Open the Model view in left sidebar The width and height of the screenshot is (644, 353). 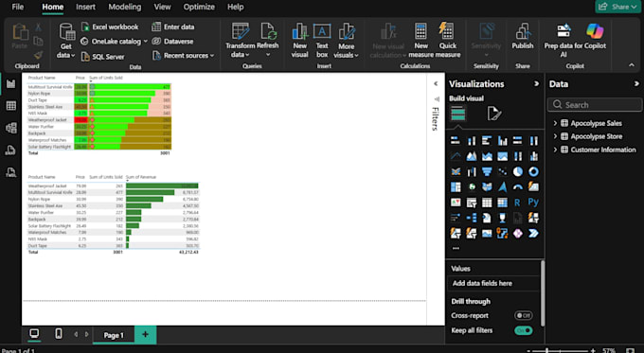pos(11,128)
